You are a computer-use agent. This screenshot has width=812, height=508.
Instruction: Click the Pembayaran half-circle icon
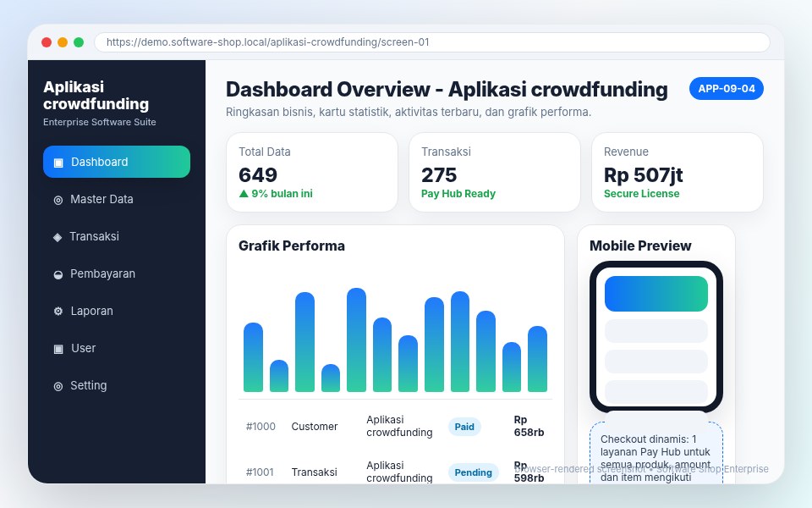(58, 274)
